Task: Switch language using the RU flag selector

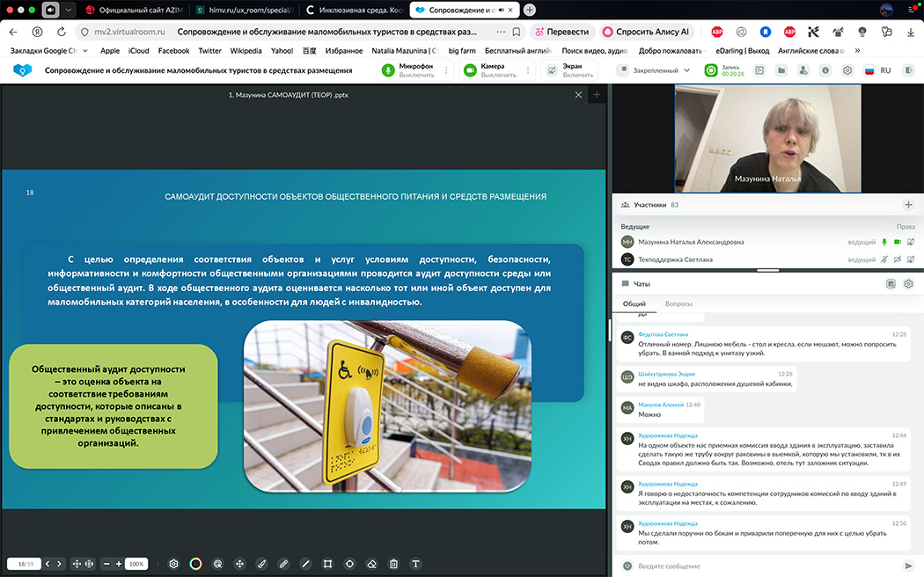Action: point(876,70)
